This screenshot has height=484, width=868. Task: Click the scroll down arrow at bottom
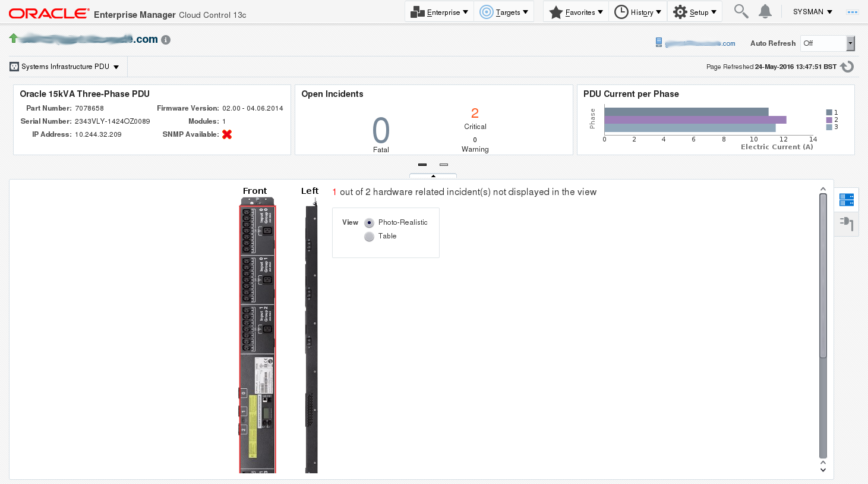(823, 470)
